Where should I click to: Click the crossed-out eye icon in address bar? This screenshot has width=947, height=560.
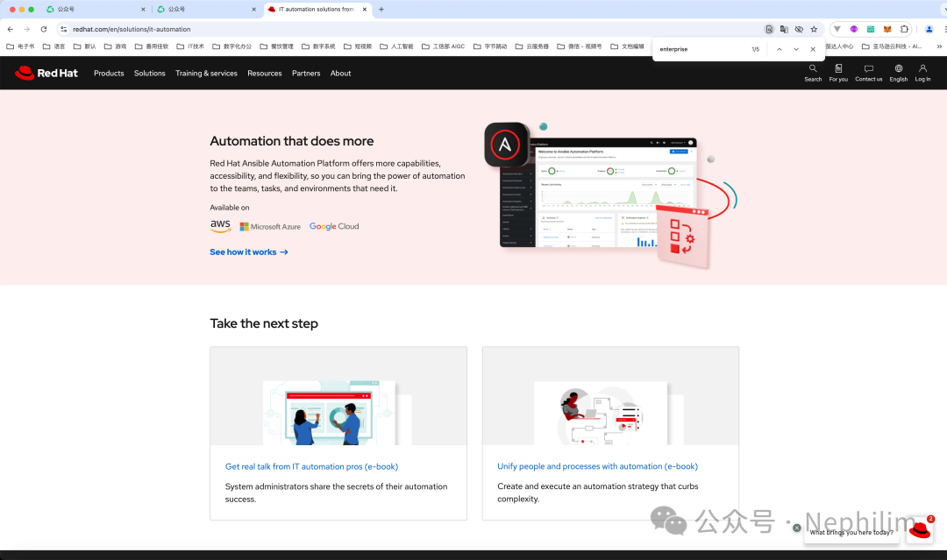click(x=799, y=29)
